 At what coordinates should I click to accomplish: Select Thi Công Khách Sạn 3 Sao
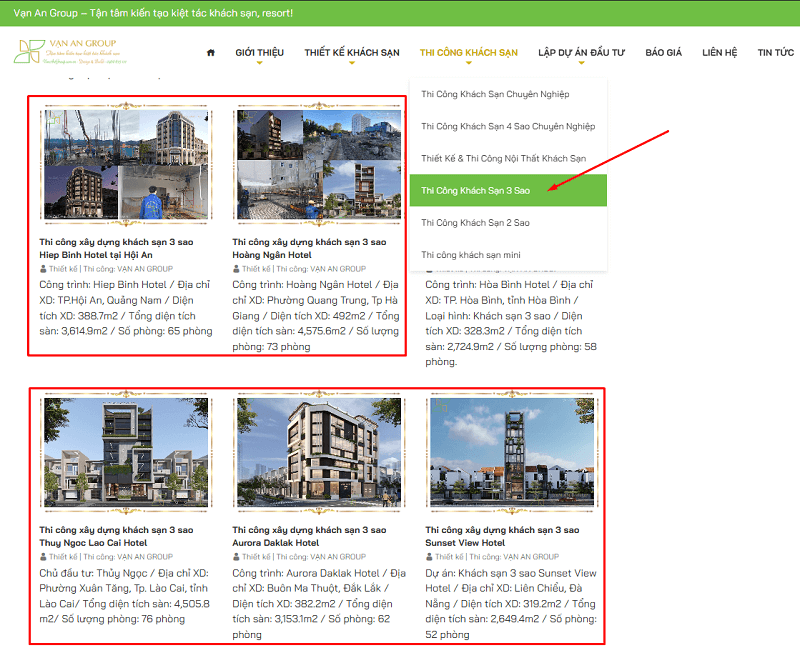508,190
